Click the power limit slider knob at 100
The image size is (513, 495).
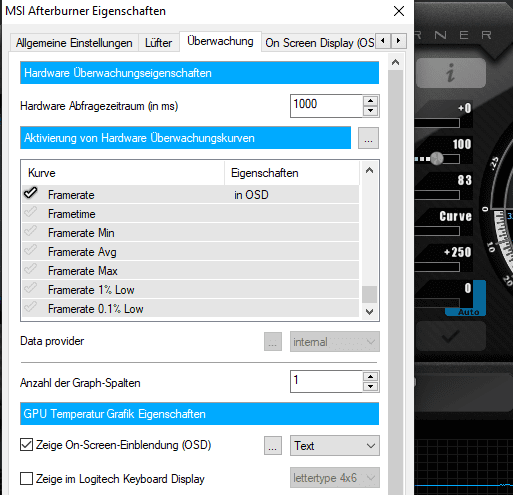[437, 158]
